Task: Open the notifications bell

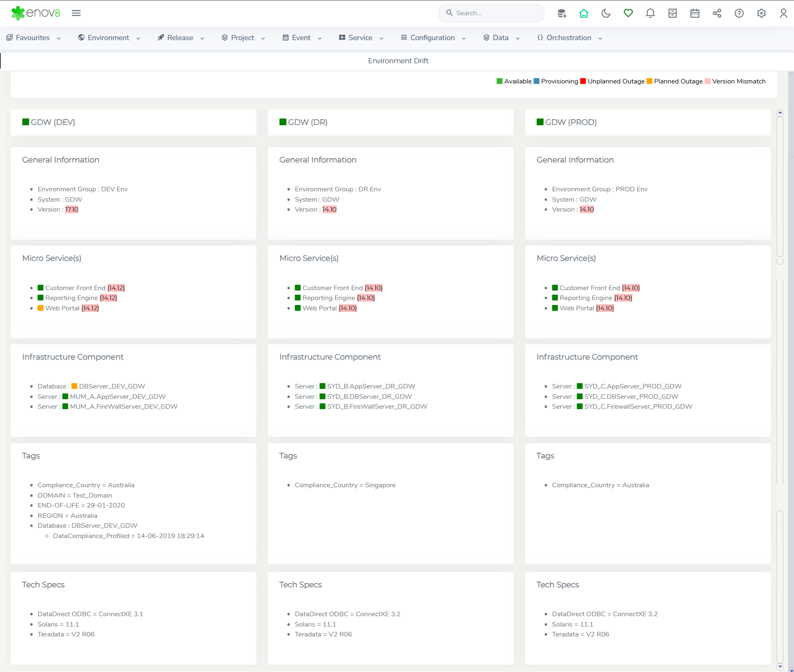Action: [x=650, y=13]
